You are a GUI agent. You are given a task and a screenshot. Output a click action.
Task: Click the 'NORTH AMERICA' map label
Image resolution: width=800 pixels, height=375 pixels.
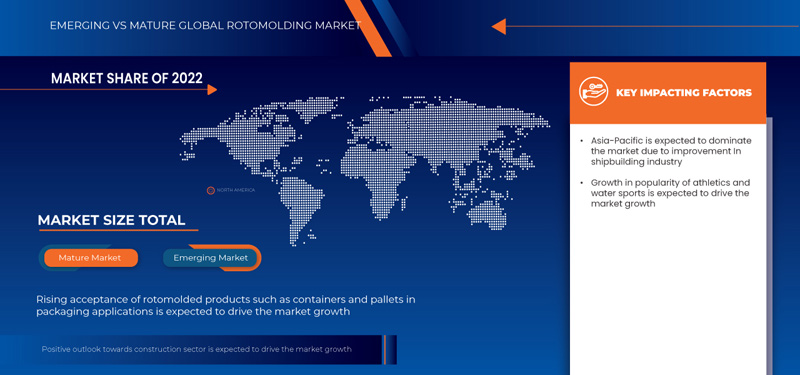click(x=236, y=190)
